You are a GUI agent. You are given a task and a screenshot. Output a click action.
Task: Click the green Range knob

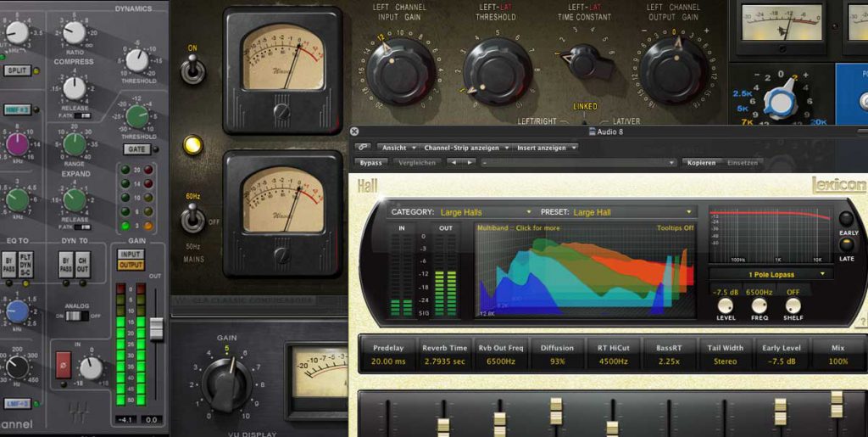pos(75,144)
